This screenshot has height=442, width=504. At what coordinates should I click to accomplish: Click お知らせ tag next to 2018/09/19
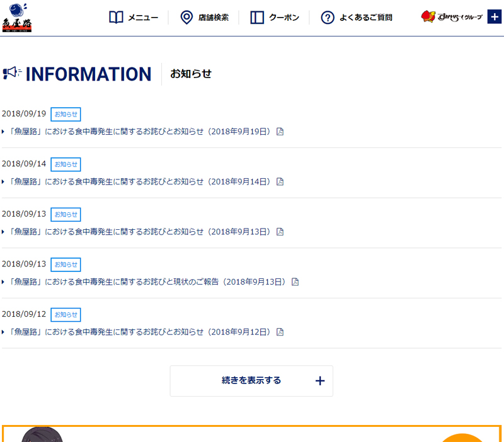66,115
